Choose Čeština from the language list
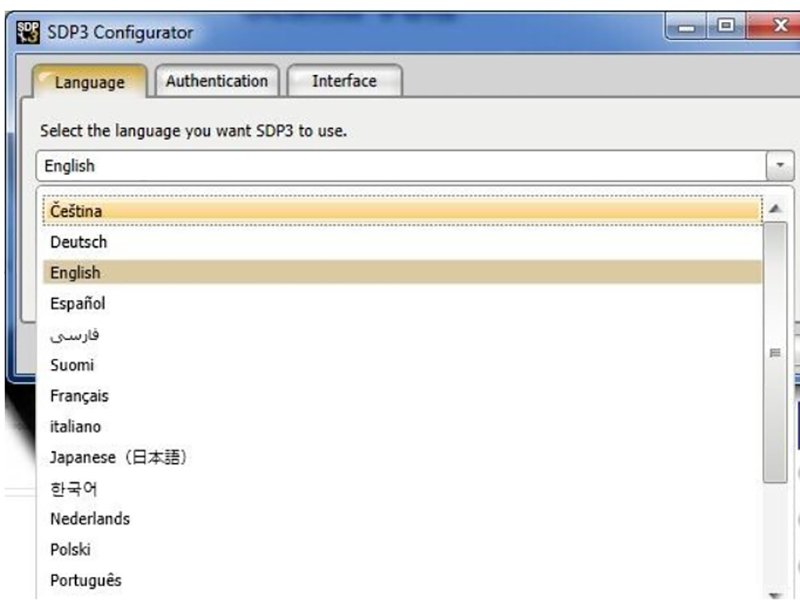Viewport: 800px width, 605px height. (402, 211)
